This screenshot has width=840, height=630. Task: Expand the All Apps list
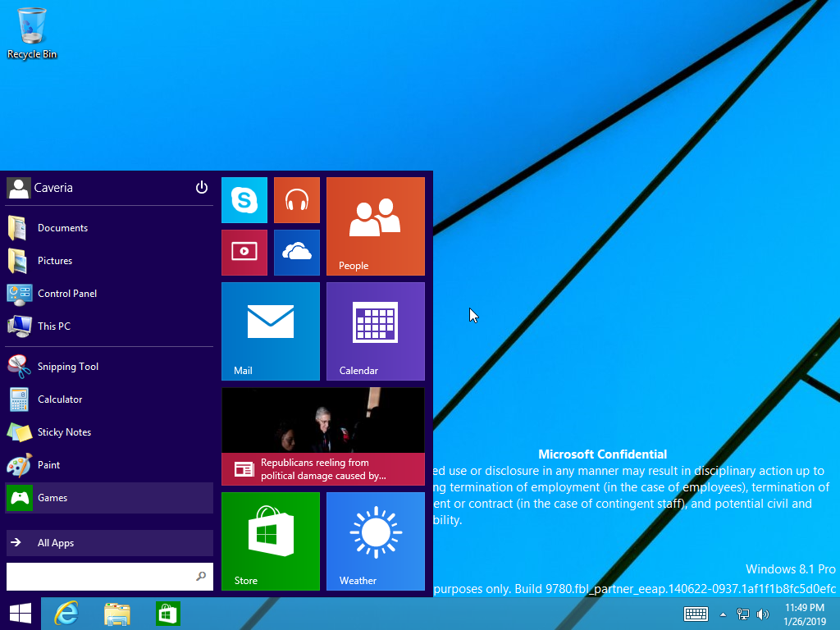[x=109, y=543]
